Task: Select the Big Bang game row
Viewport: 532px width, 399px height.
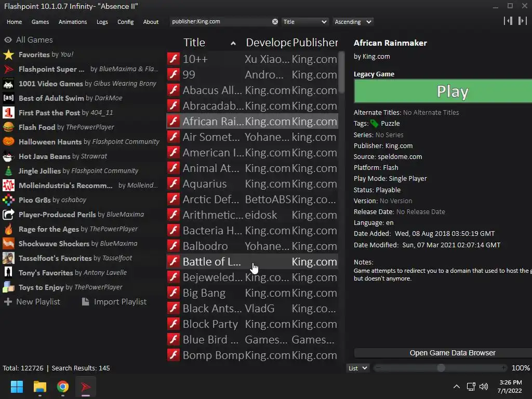Action: click(252, 293)
